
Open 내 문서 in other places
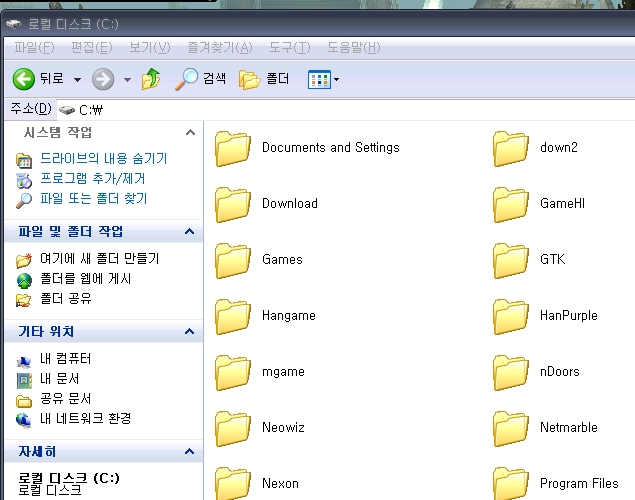59,379
